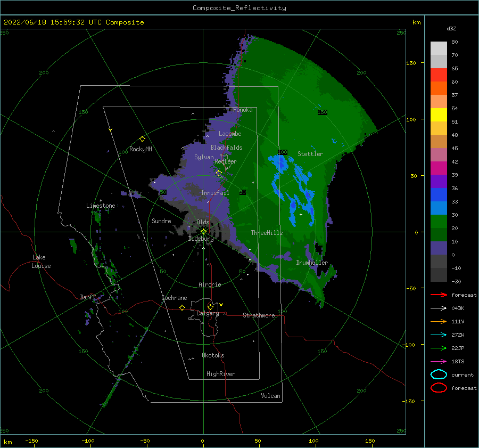This screenshot has height=448, width=479.
Task: Click the cyan current ellipse icon
Action: [x=439, y=374]
